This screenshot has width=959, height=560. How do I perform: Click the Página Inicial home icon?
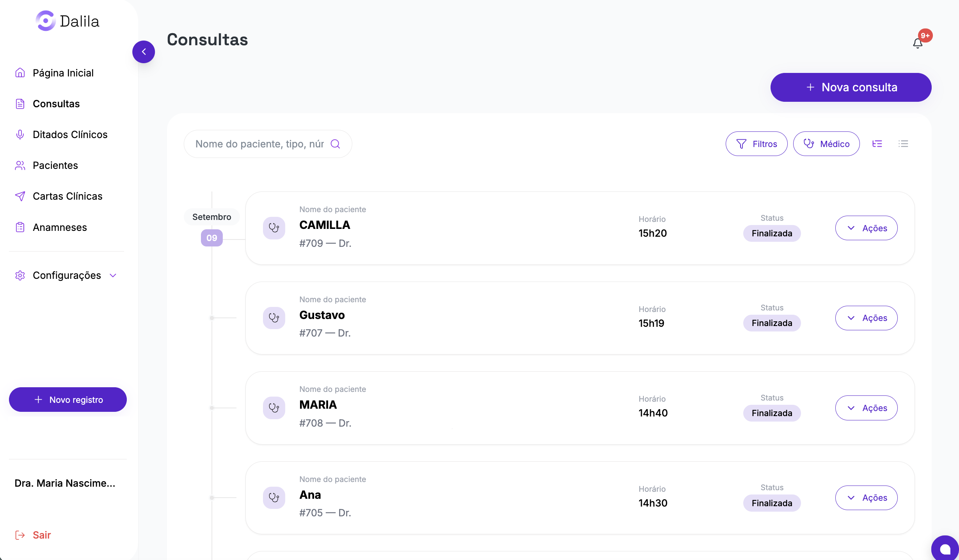(x=20, y=73)
